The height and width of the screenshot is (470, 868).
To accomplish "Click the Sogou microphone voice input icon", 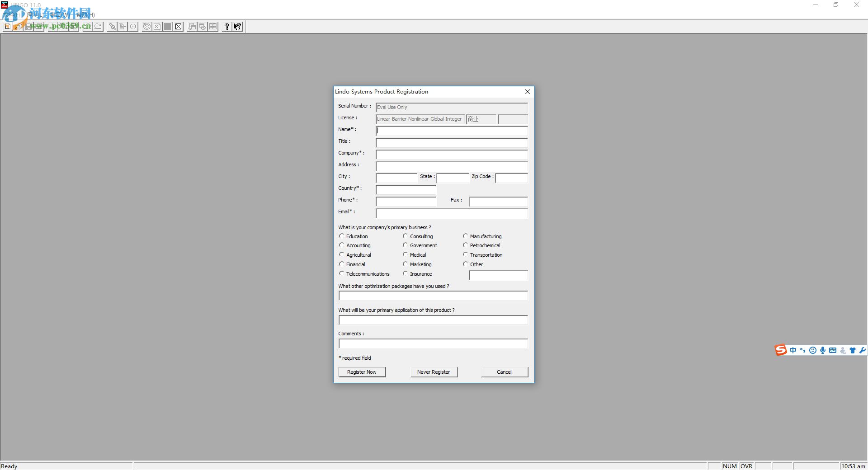I will 822,350.
